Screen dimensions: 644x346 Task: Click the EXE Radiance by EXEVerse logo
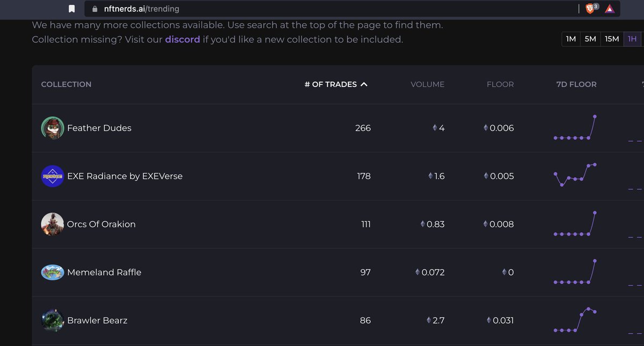point(53,176)
